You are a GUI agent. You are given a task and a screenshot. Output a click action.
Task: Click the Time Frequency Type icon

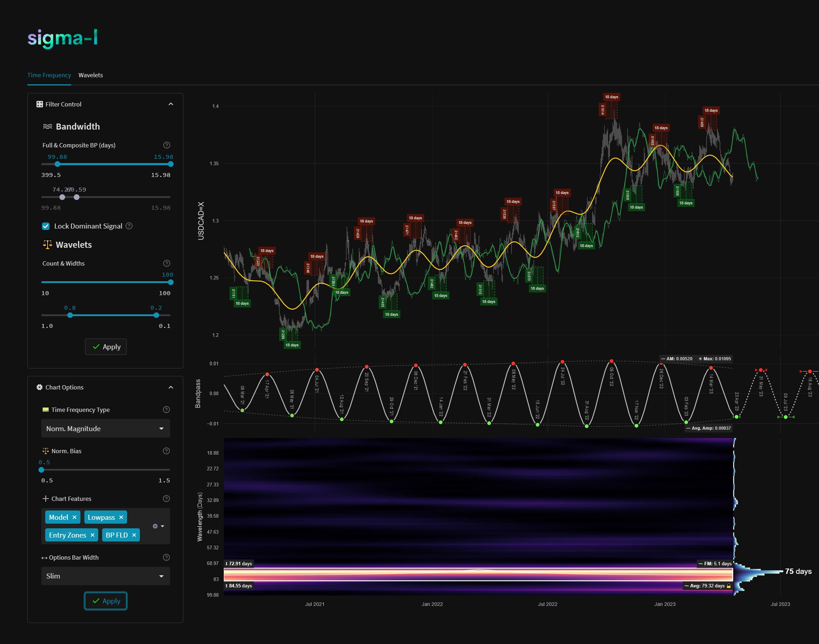click(x=46, y=410)
